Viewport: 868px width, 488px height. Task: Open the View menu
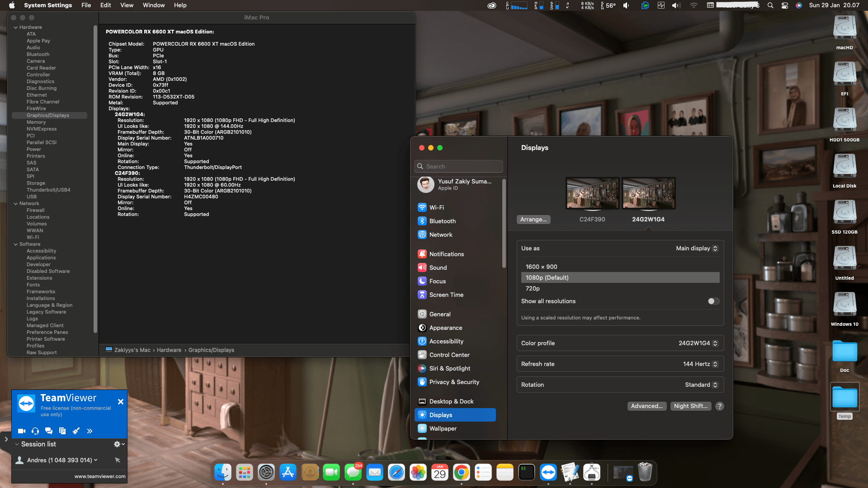[x=127, y=5]
